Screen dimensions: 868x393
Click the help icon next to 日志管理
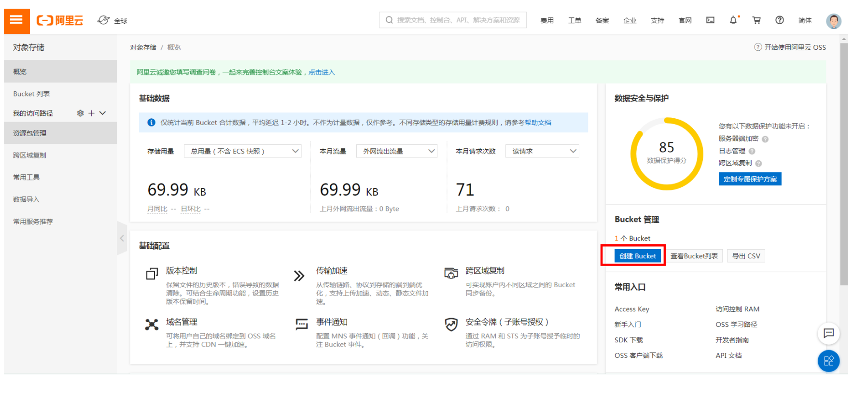[x=752, y=151]
